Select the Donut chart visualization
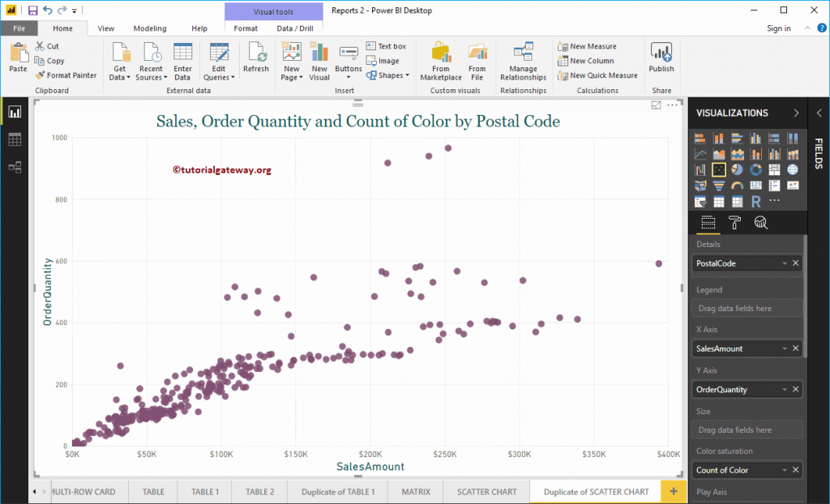The height and width of the screenshot is (504, 830). point(756,169)
